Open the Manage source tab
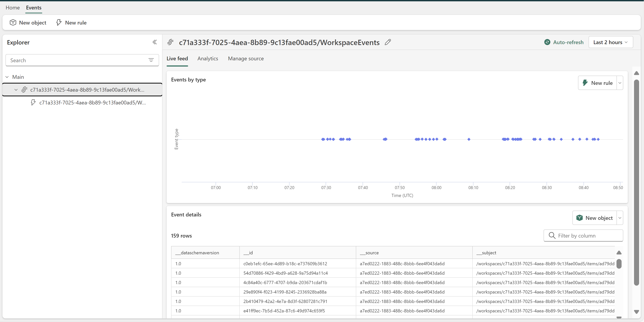Image resolution: width=644 pixels, height=322 pixels. point(246,58)
